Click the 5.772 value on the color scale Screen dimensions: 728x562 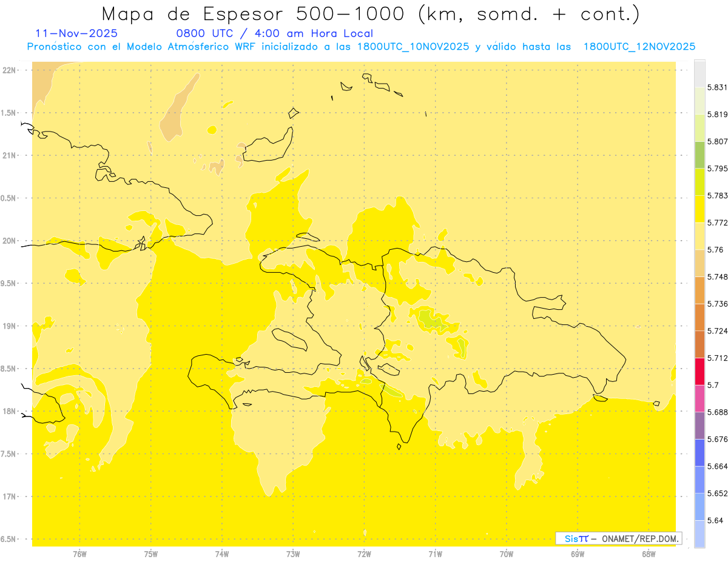[x=718, y=222]
